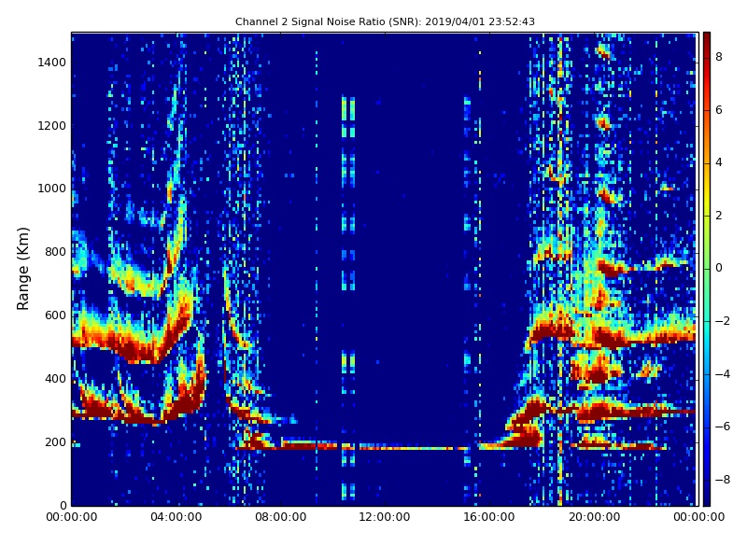Click the 1200 range tick label
Screen dimensions: 747x560
click(x=52, y=126)
